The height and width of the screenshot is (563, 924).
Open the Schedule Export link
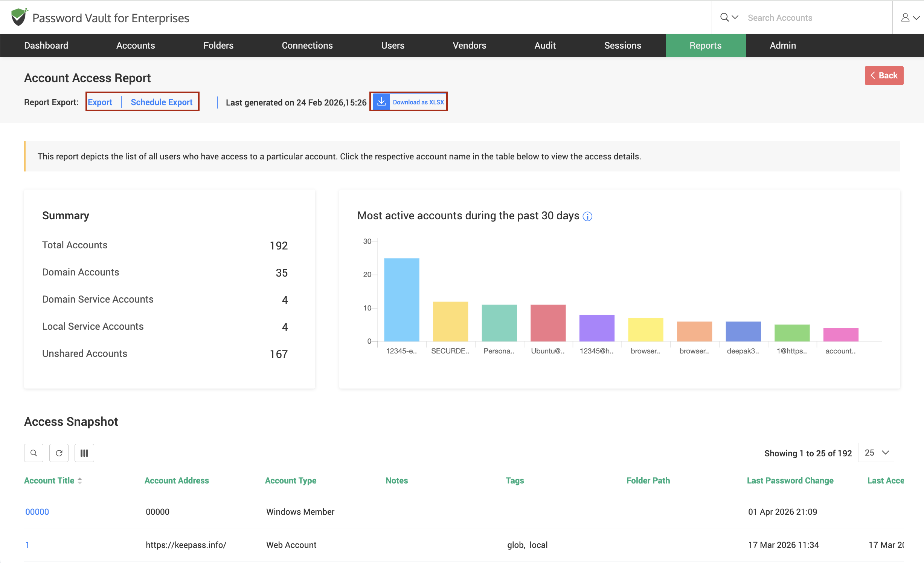click(x=162, y=102)
